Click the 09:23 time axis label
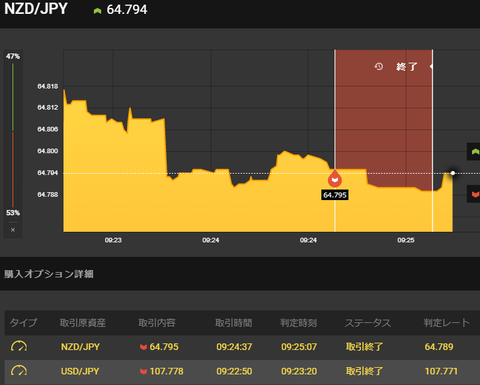Image resolution: width=480 pixels, height=385 pixels. pyautogui.click(x=113, y=240)
